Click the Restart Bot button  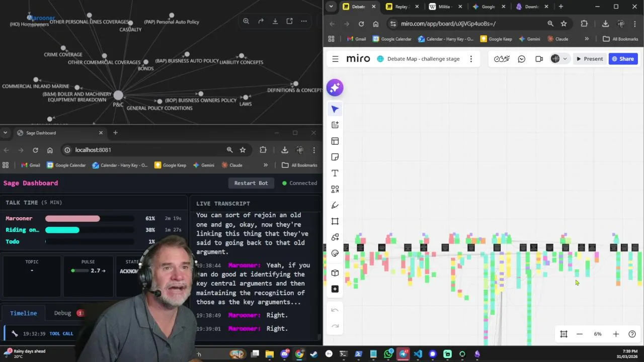(251, 183)
